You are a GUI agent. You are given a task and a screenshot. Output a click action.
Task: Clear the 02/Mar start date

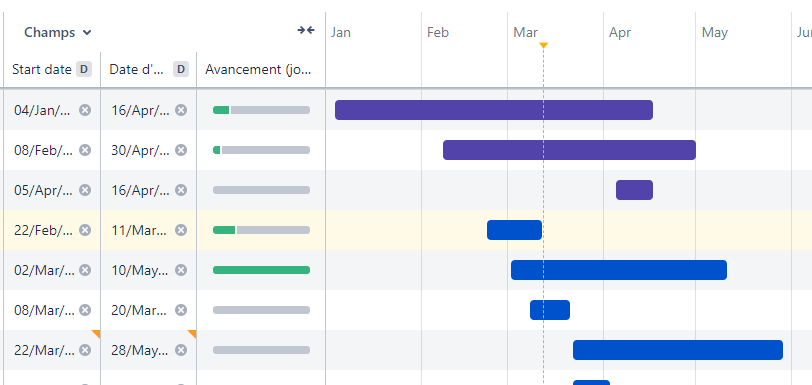coord(85,270)
